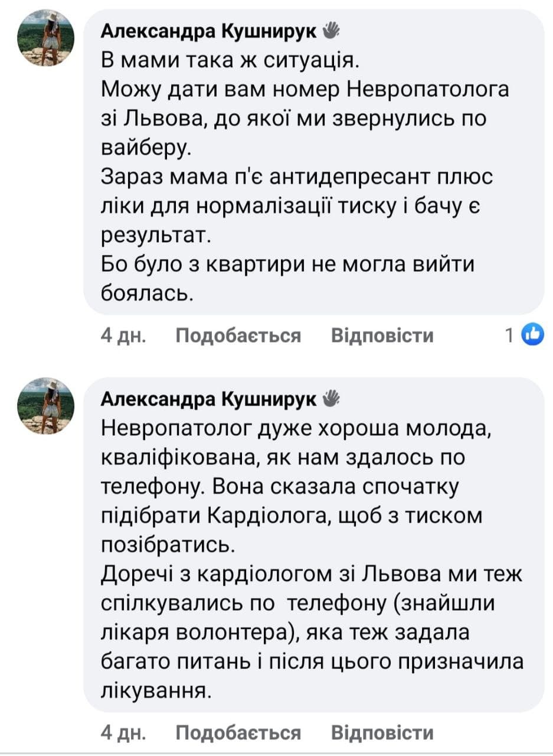View the reaction count "1" on first comment
This screenshot has width=553, height=756.
(x=509, y=335)
